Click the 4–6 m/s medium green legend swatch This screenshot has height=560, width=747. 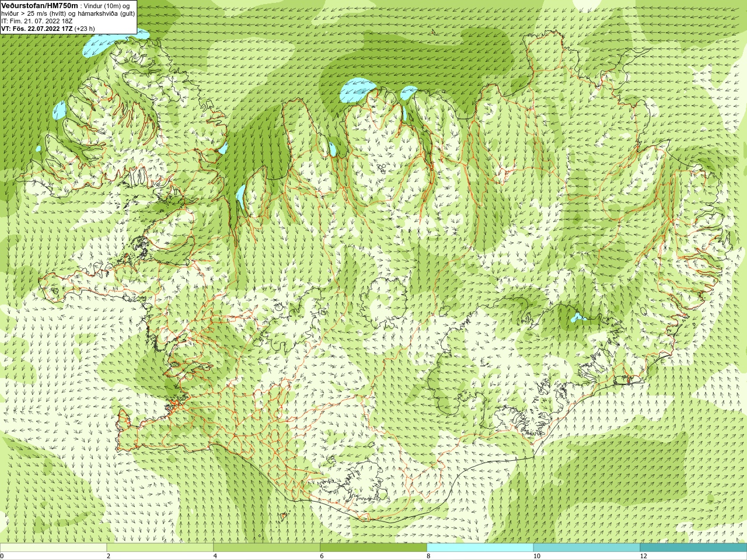(267, 548)
